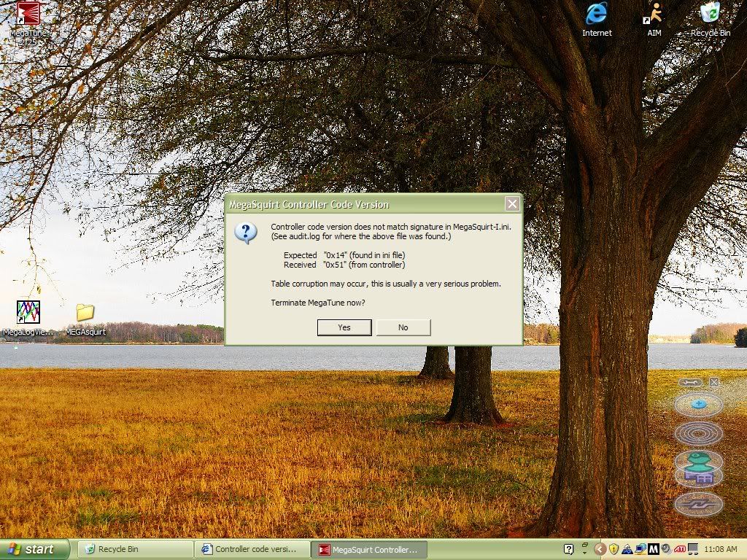Select the Recycle Bin desktop icon
Screen dimensions: 747x560
coord(711,20)
